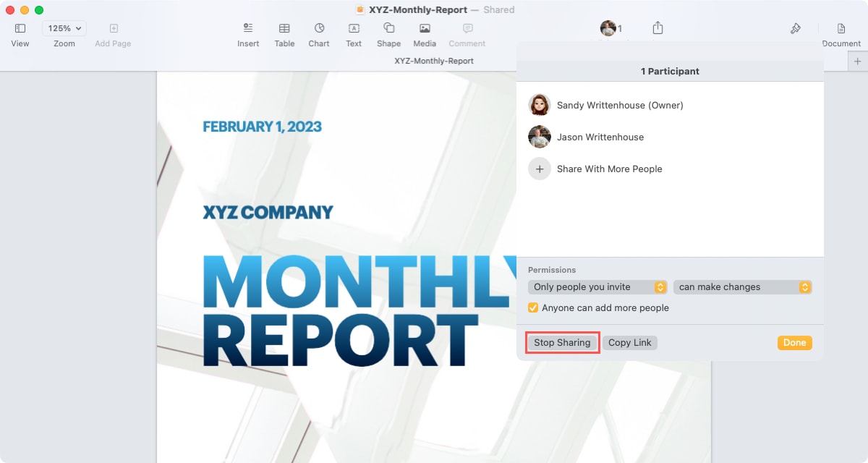
Task: Click the document icon beside the title
Action: click(360, 10)
